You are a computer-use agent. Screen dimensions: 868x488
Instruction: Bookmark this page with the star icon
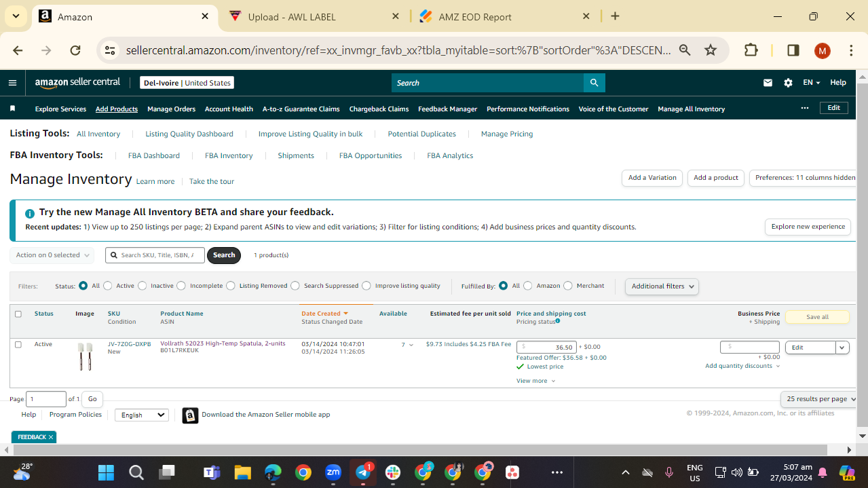coord(711,50)
